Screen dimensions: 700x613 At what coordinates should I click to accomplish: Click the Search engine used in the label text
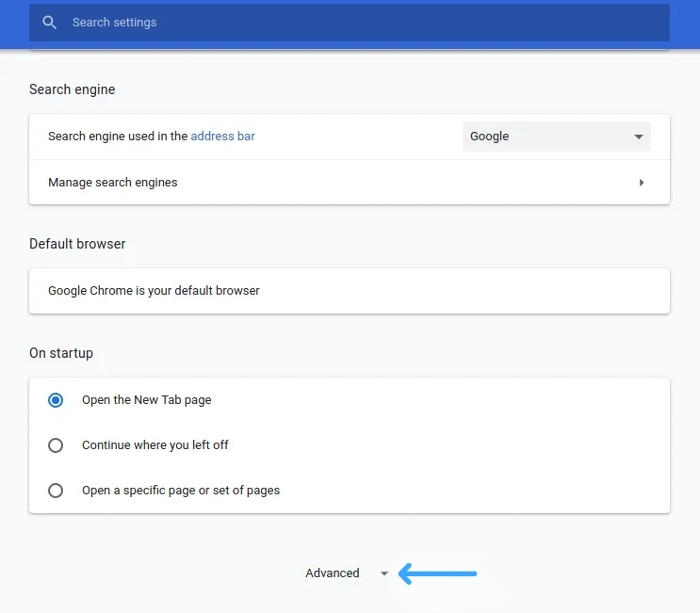[x=117, y=137]
